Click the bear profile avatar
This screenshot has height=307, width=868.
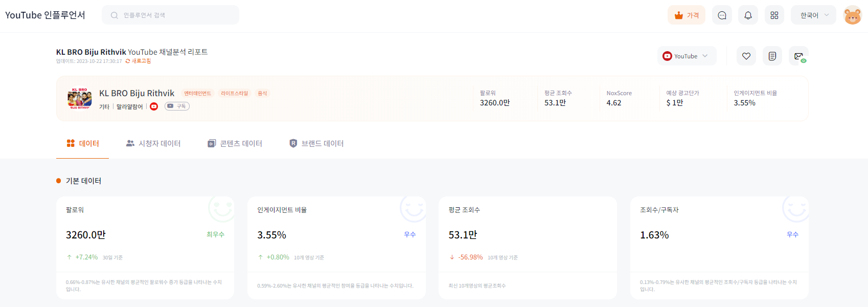point(852,15)
